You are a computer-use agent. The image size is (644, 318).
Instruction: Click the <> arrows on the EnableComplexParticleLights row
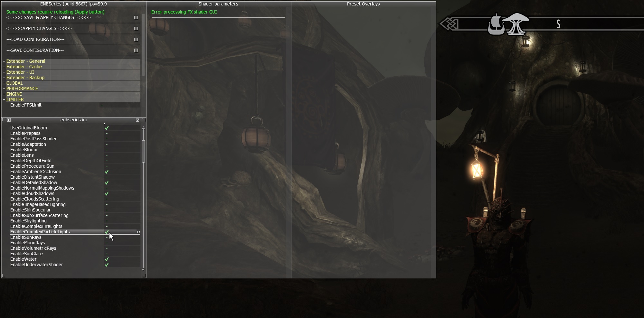(138, 232)
